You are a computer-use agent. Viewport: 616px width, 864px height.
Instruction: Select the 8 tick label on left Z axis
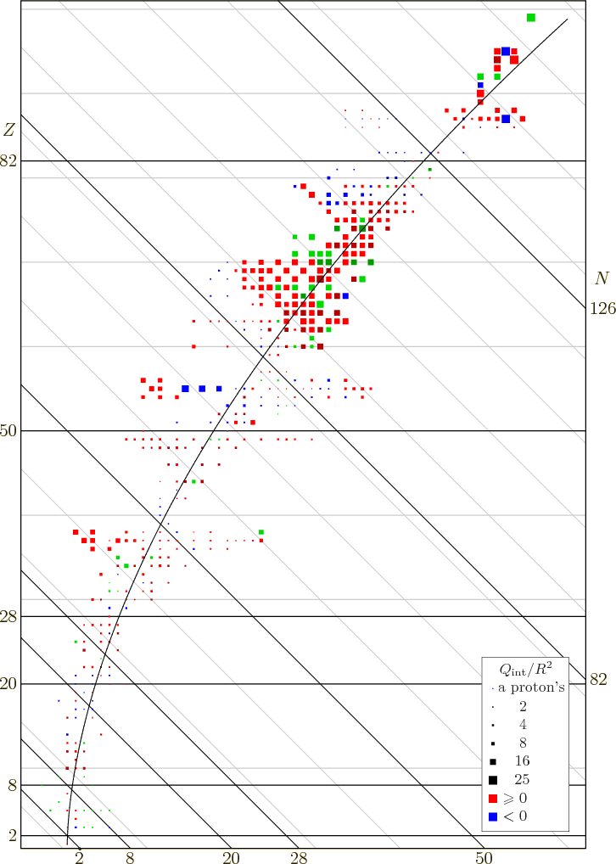(13, 786)
